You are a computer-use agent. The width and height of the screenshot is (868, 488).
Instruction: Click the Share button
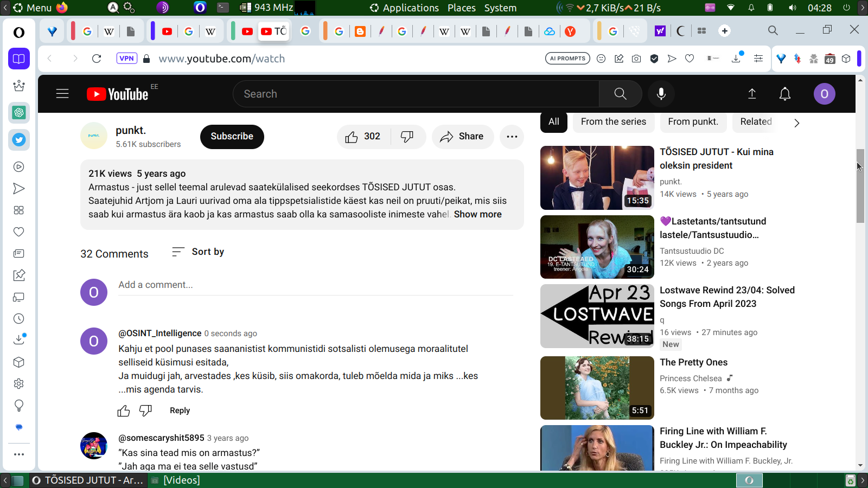coord(462,137)
